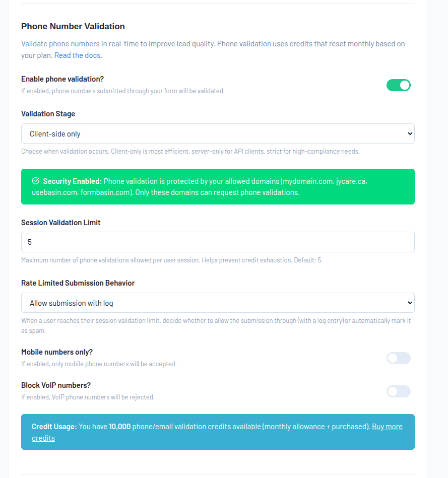Click the Buy more credits link

coord(387,427)
